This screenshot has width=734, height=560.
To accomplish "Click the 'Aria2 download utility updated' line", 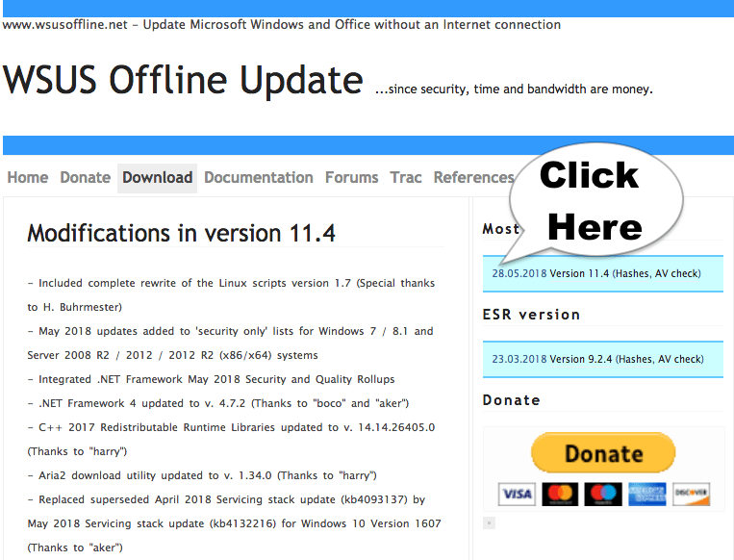I will tap(202, 475).
